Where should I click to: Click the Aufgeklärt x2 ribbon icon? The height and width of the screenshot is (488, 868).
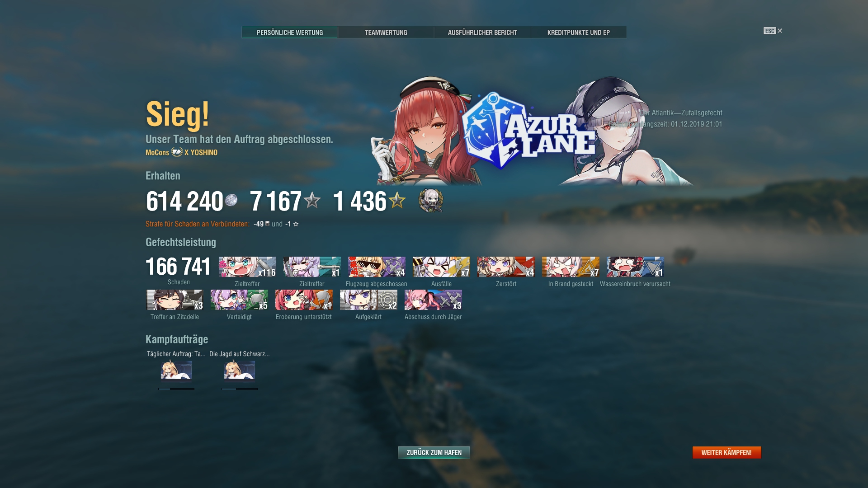tap(368, 300)
